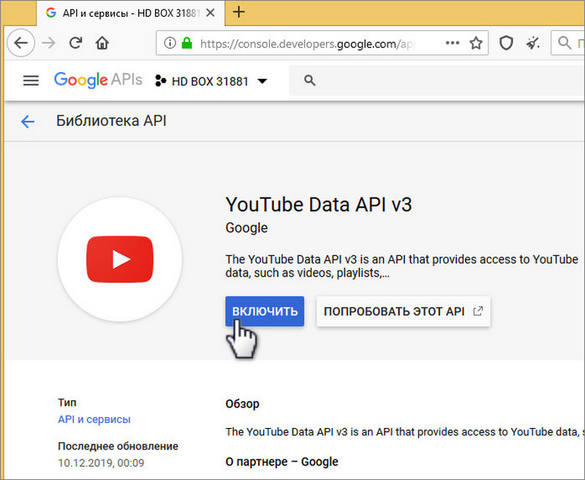585x480 pixels.
Task: Open a new browser tab with plus
Action: (x=239, y=12)
